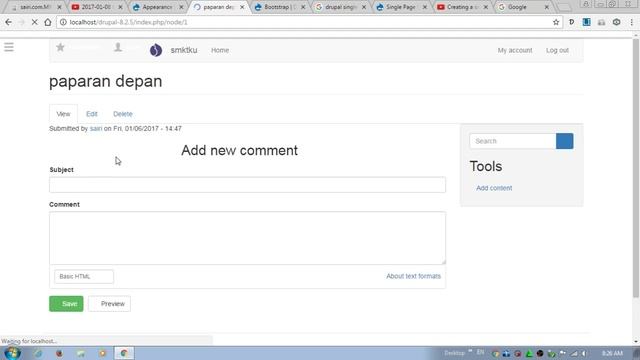
Task: Select the Delete node tab
Action: [122, 114]
